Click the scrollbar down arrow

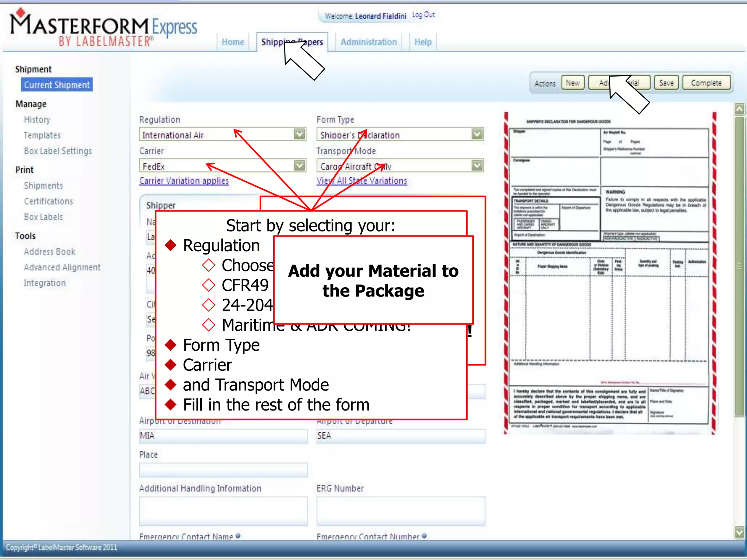pos(739,533)
